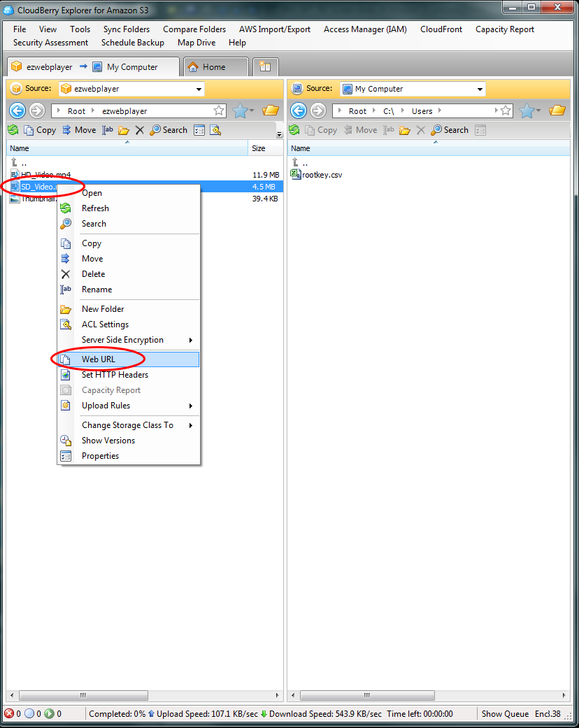Bookmark ezwebplayer path with star outline
This screenshot has width=579, height=728.
219,110
